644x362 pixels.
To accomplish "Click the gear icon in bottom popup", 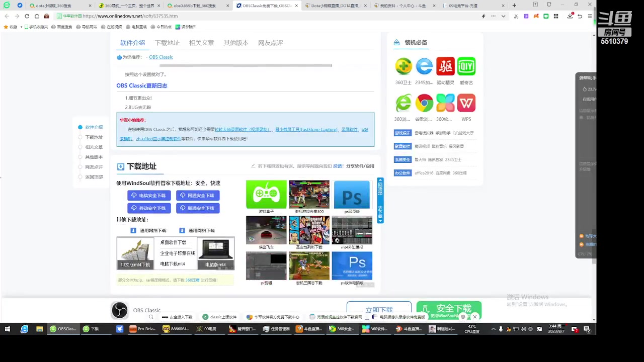I will (x=463, y=317).
